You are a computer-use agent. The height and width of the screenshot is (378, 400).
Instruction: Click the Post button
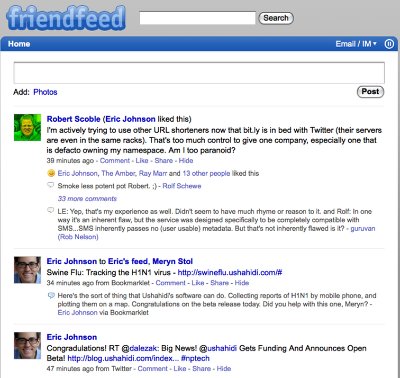point(370,92)
